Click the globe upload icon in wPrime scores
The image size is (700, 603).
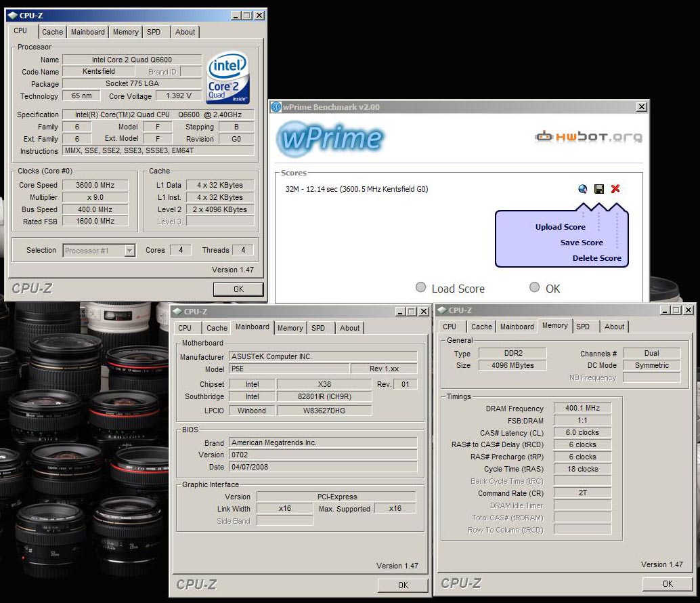583,189
